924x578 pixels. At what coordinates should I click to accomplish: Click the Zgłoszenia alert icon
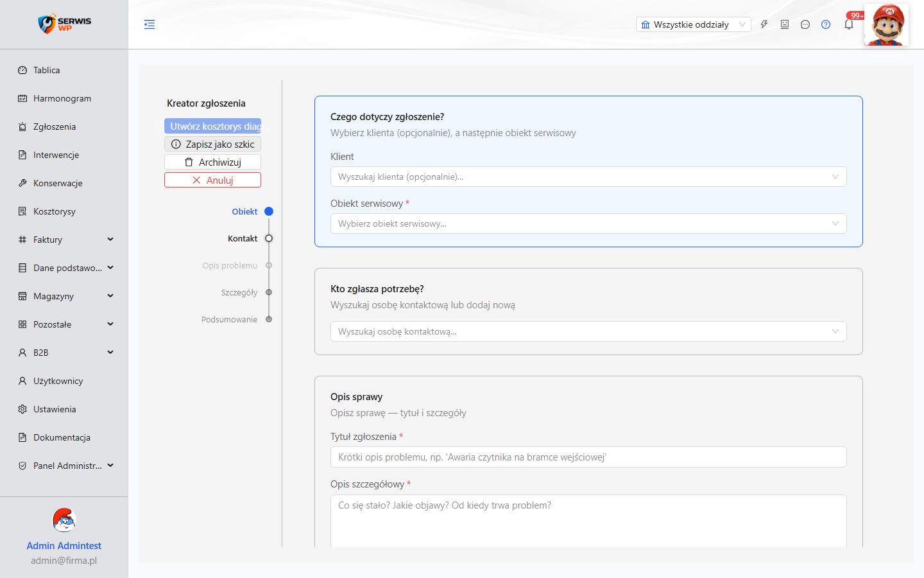[22, 127]
